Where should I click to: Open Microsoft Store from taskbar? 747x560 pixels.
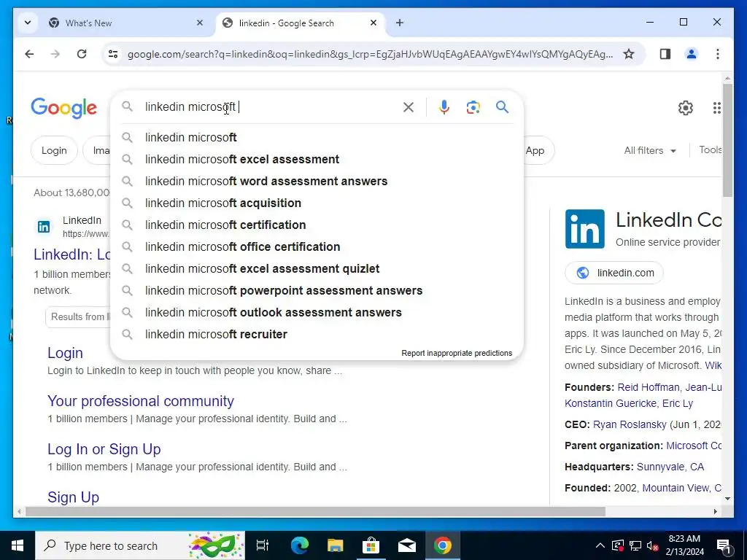tap(371, 545)
